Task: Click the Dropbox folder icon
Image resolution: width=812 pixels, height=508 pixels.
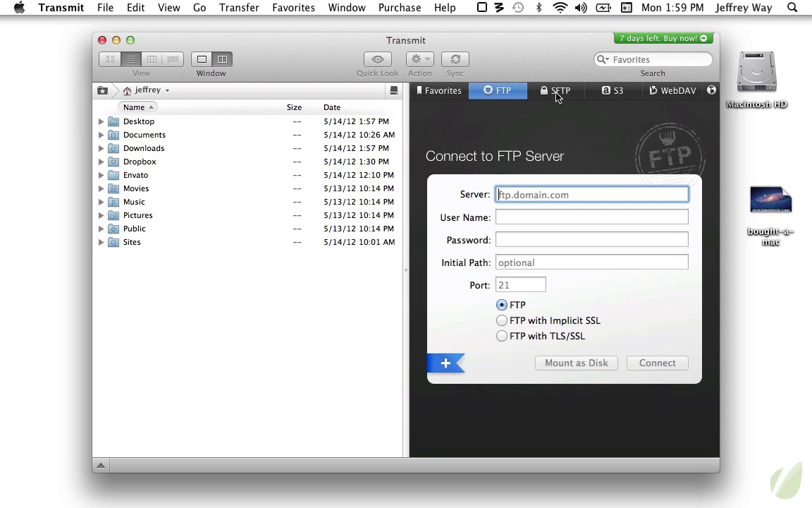Action: click(113, 162)
